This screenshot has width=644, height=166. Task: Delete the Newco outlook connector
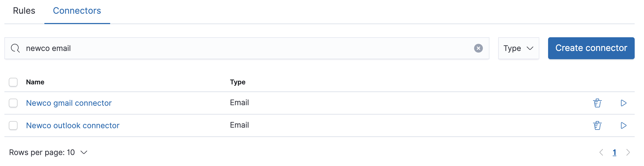(x=598, y=125)
